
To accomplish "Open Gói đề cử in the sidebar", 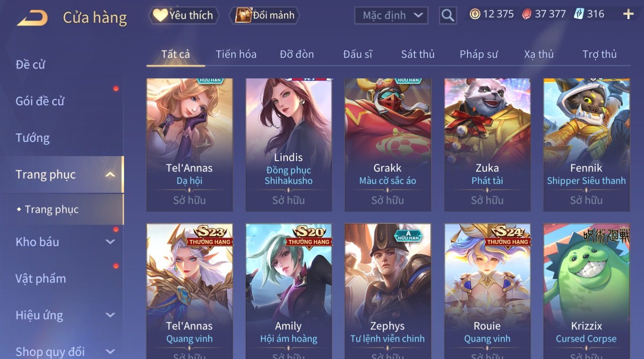I will [x=40, y=101].
